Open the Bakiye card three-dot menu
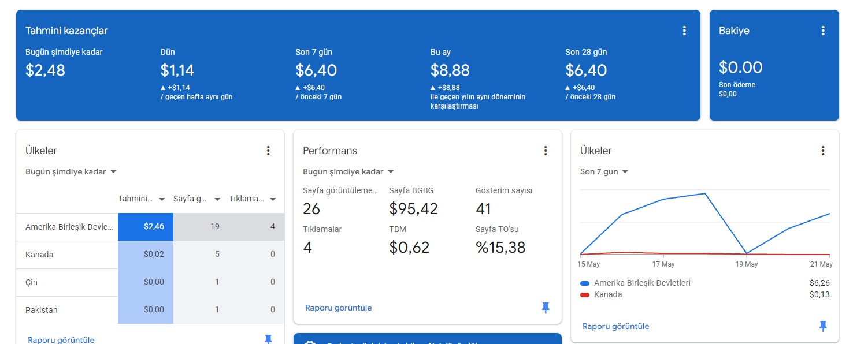 click(823, 31)
